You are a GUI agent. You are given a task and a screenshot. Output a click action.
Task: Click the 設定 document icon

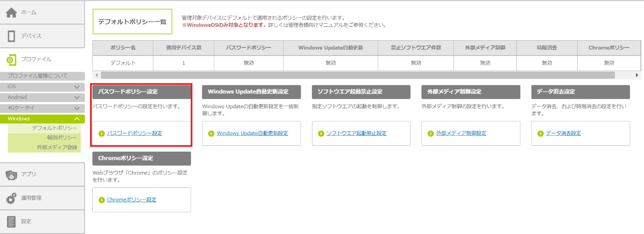tap(11, 221)
